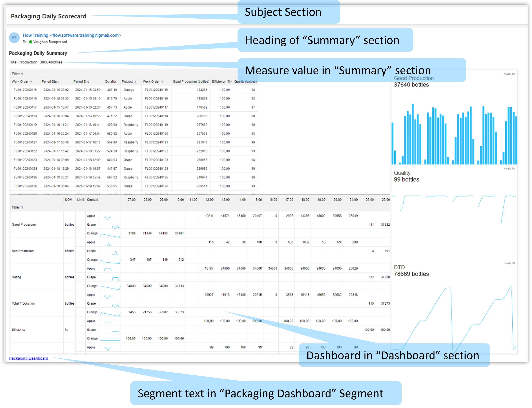Select Period Start cell 2024-01-18 20:21

[x=56, y=177]
